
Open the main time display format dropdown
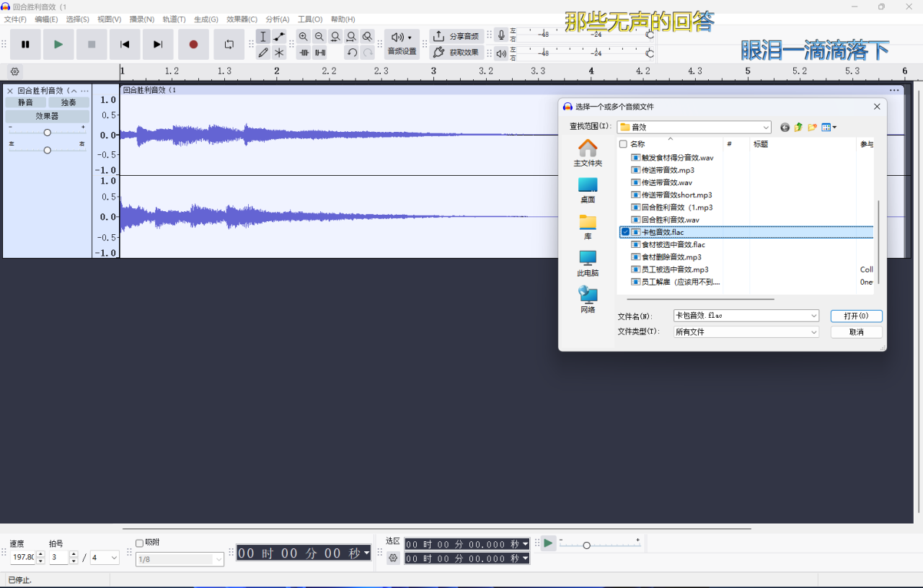coord(366,553)
